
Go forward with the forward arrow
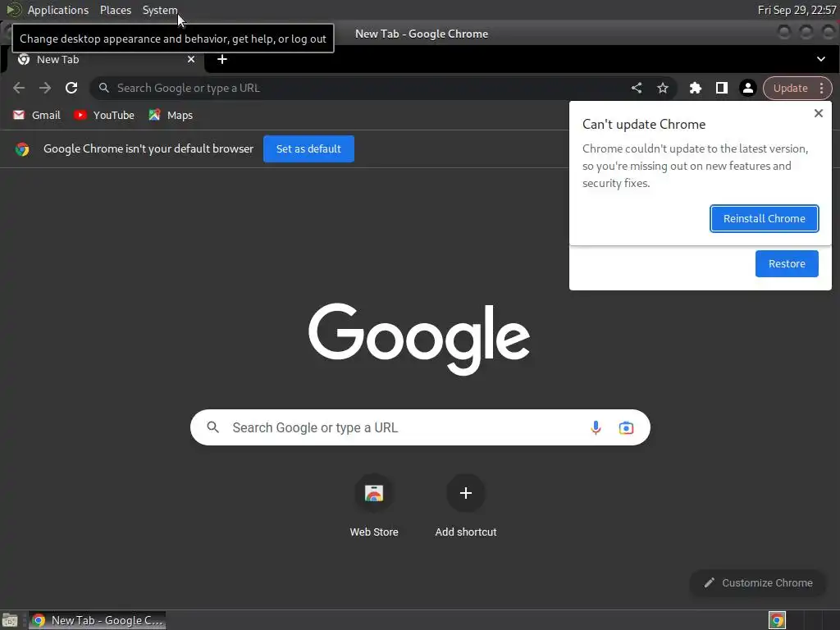click(x=45, y=88)
